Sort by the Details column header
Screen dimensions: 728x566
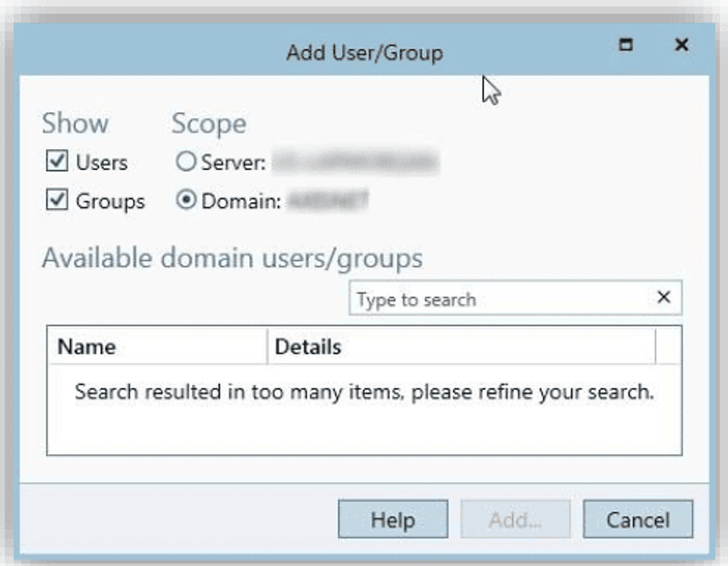coord(461,347)
